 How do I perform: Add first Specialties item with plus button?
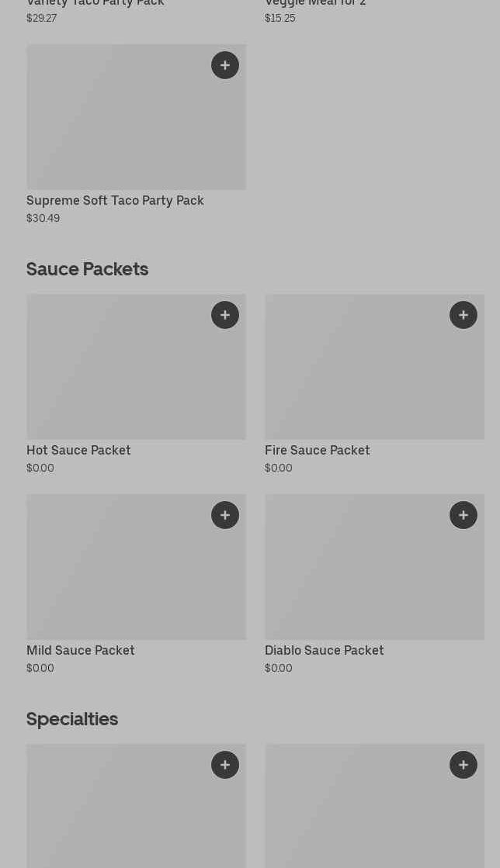225,765
